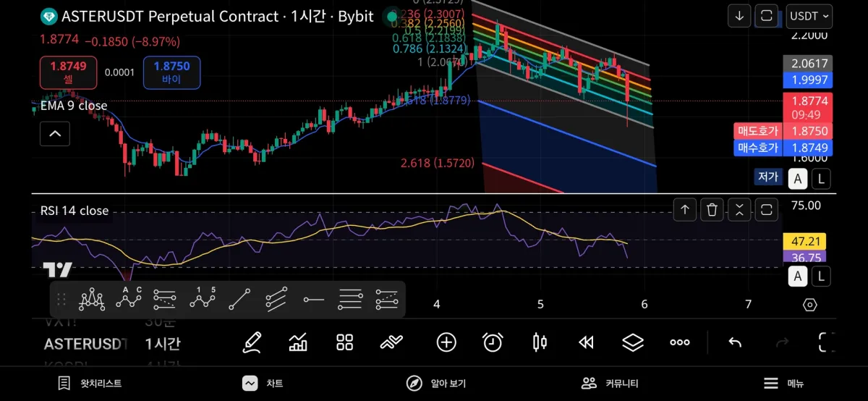The width and height of the screenshot is (868, 401).
Task: Tap the plus add symbol icon
Action: tap(446, 342)
